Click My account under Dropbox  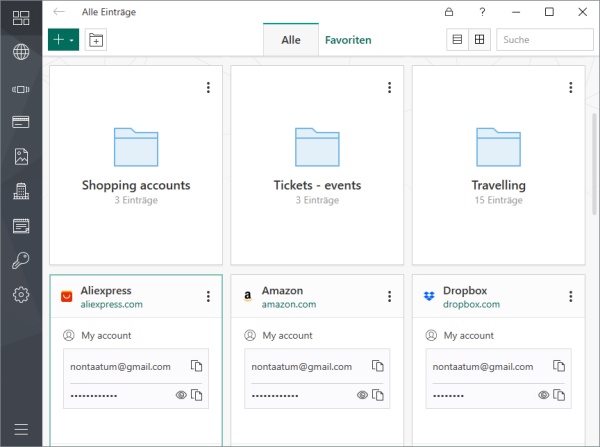click(469, 336)
